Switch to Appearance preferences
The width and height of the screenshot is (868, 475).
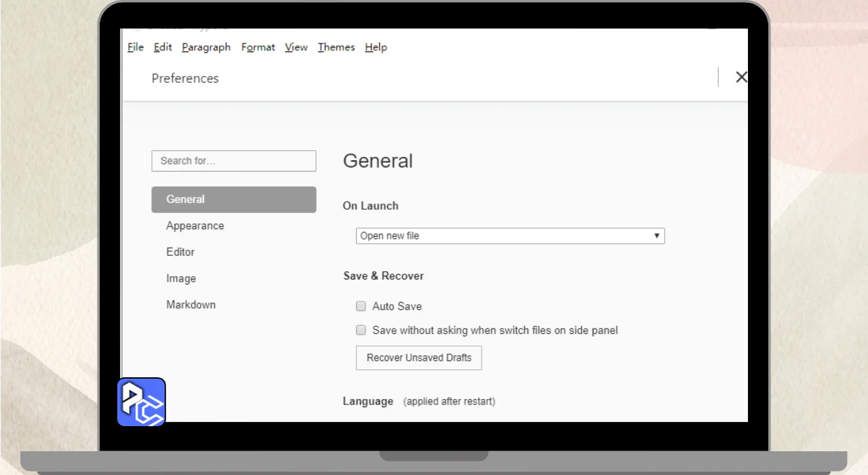pyautogui.click(x=195, y=225)
